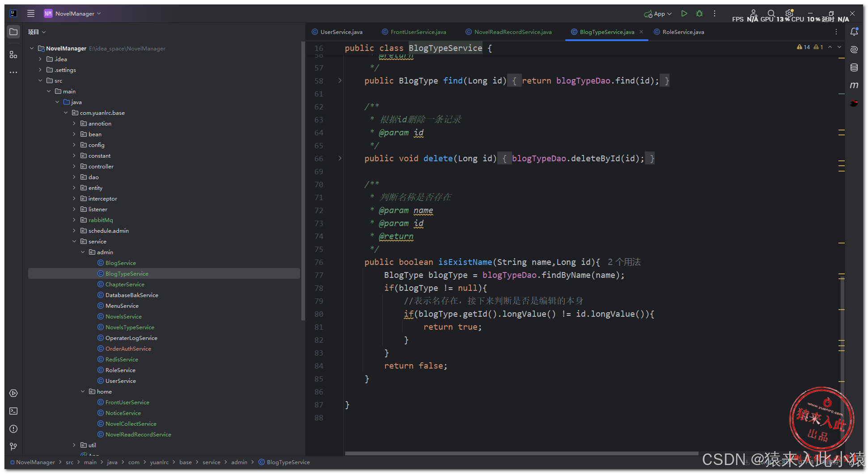Open the NovelManager project dropdown
This screenshot has width=868, height=474.
(72, 13)
